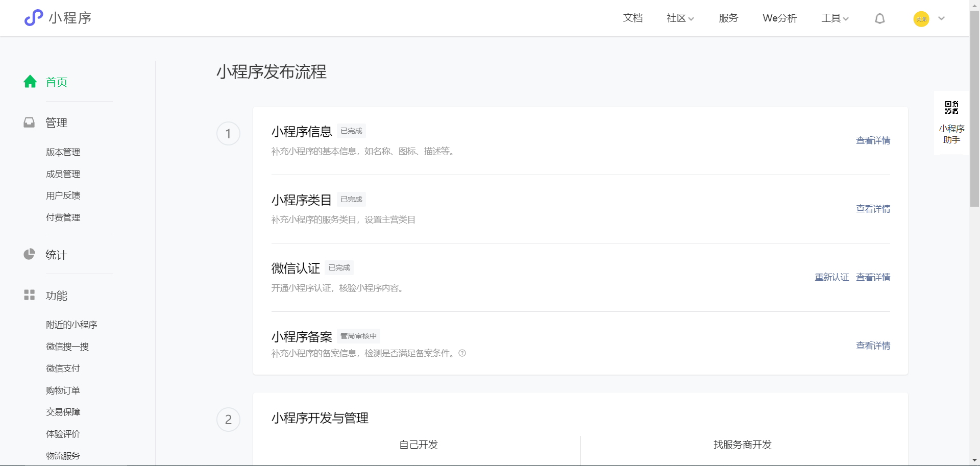Open 服务 in the top navigation

(x=728, y=18)
